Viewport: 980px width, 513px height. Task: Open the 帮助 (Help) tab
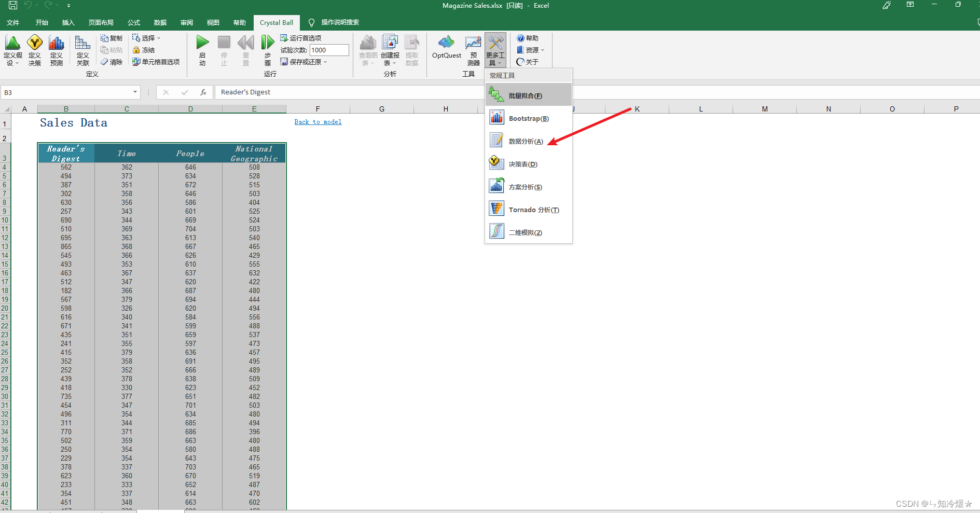click(x=240, y=22)
